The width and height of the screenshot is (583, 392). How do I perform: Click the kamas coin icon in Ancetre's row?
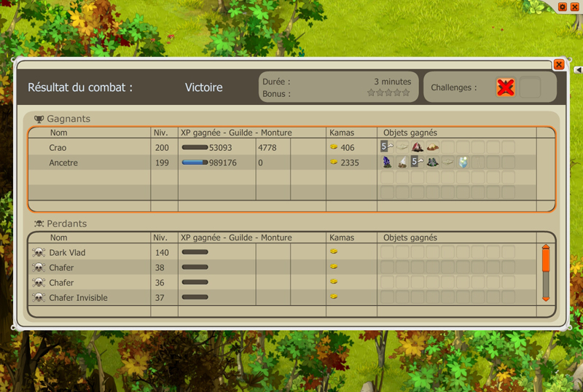click(x=334, y=162)
